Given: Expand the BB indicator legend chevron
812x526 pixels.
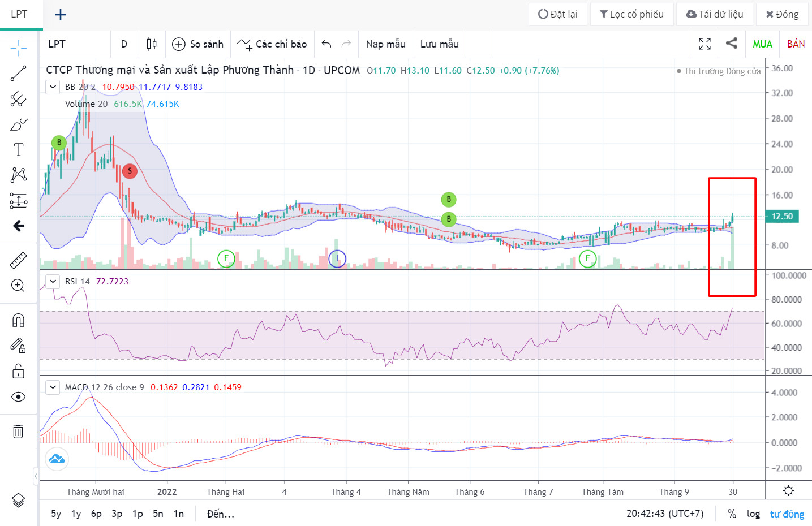Looking at the screenshot, I should click(53, 87).
